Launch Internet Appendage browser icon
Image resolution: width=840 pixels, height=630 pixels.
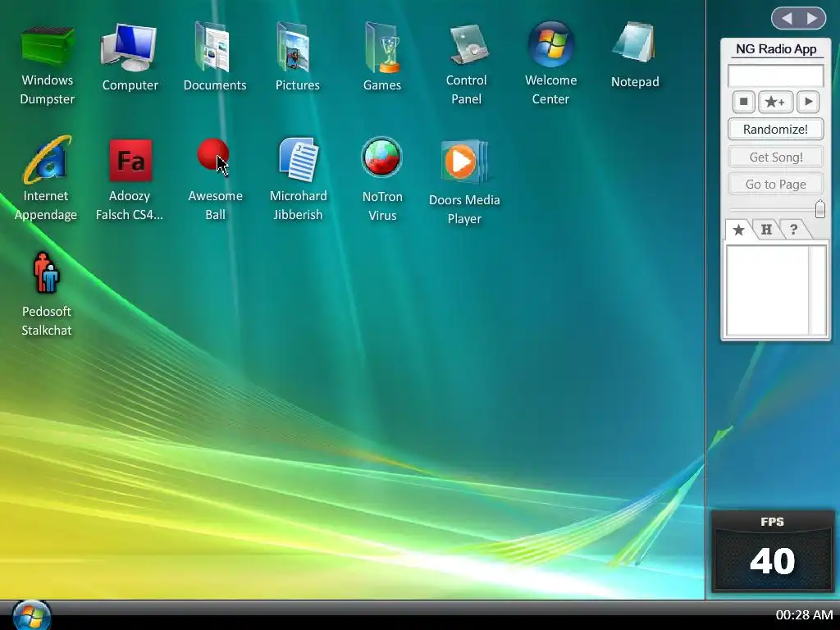47,160
